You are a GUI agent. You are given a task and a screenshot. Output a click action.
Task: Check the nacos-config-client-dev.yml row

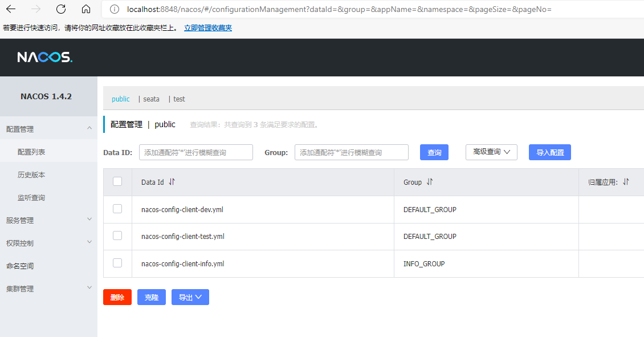tap(117, 209)
